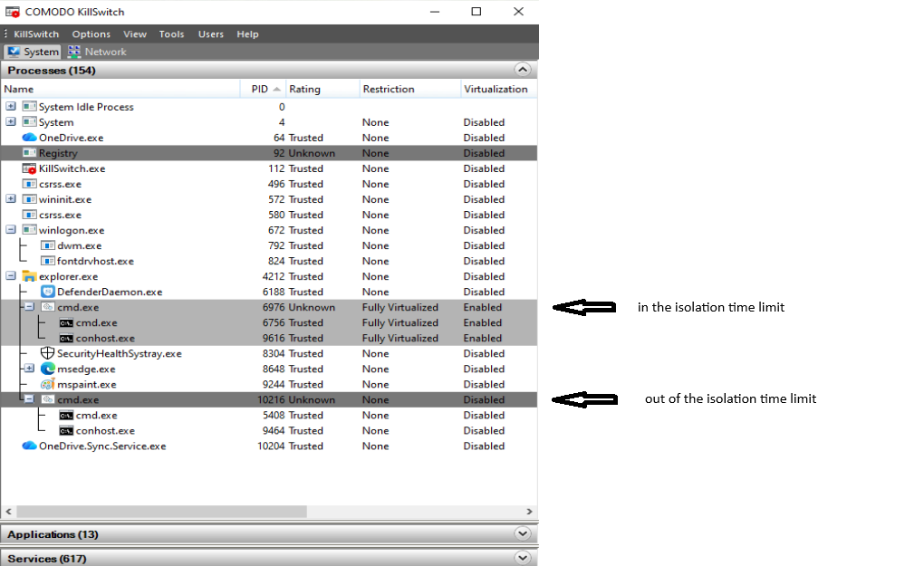The width and height of the screenshot is (924, 566).
Task: Click the explorer.exe folder icon
Action: (30, 276)
